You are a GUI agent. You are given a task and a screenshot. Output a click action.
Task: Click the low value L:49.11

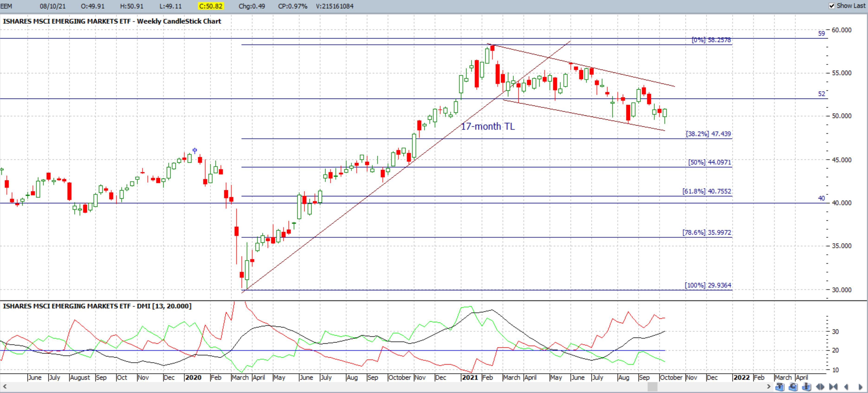pyautogui.click(x=171, y=6)
